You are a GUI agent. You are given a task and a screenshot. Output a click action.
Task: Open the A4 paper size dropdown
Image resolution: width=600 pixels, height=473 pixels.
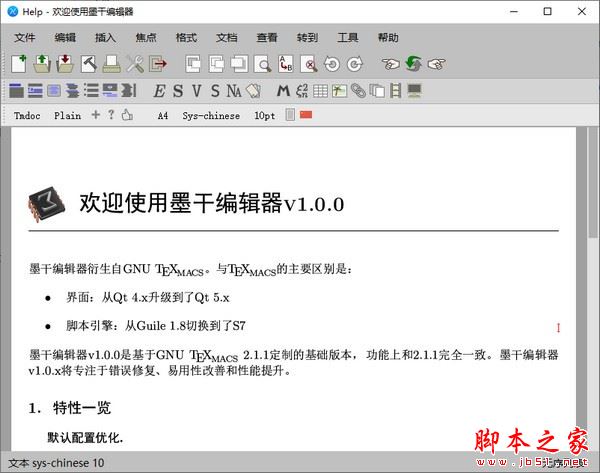[x=163, y=116]
